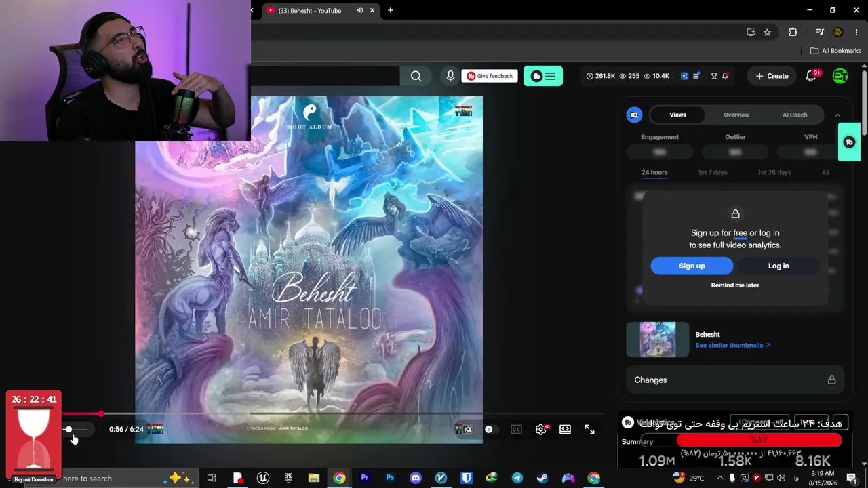This screenshot has height=488, width=868.
Task: Open Premiere Pro from the taskbar
Action: pyautogui.click(x=365, y=478)
